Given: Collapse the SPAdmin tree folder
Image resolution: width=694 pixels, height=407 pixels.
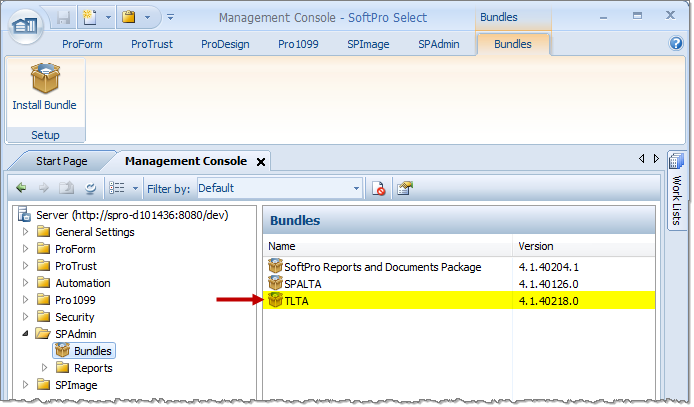Looking at the screenshot, I should click(x=25, y=334).
